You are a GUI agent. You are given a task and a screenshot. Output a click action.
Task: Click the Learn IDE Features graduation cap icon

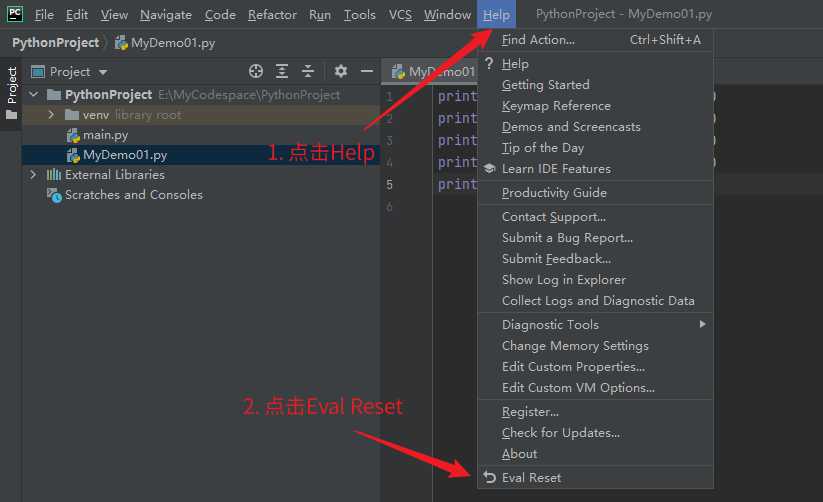489,169
